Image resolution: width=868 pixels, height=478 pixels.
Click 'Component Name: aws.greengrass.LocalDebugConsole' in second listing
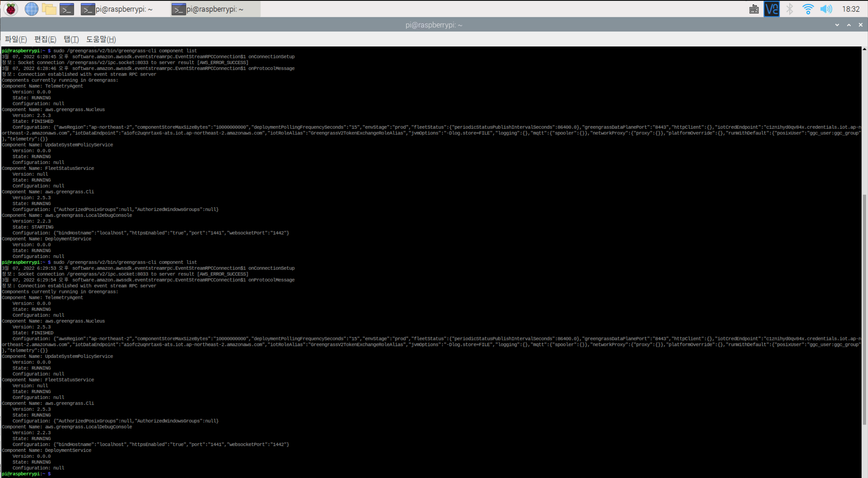coord(67,427)
